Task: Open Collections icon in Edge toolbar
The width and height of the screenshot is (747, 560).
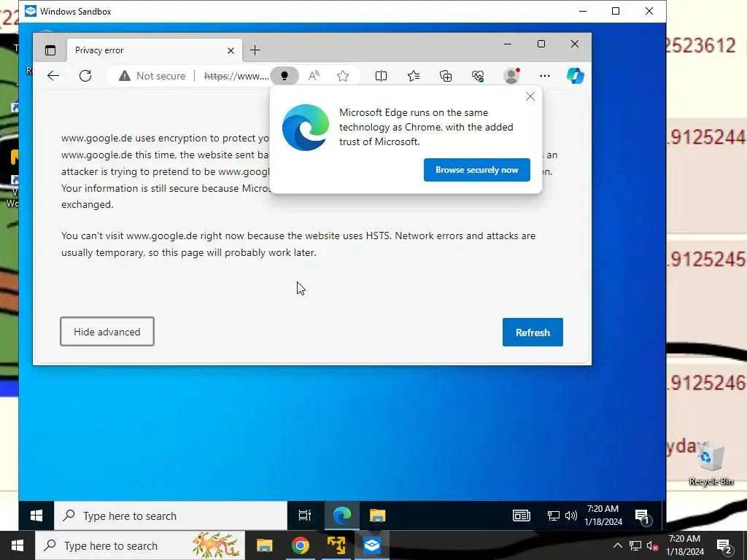Action: [x=446, y=76]
